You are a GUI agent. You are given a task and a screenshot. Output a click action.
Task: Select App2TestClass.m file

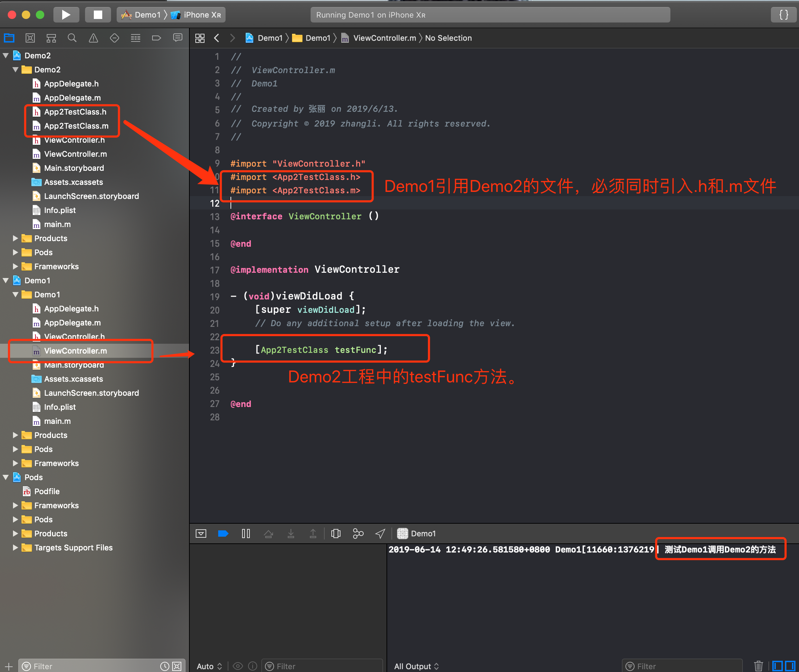tap(76, 126)
